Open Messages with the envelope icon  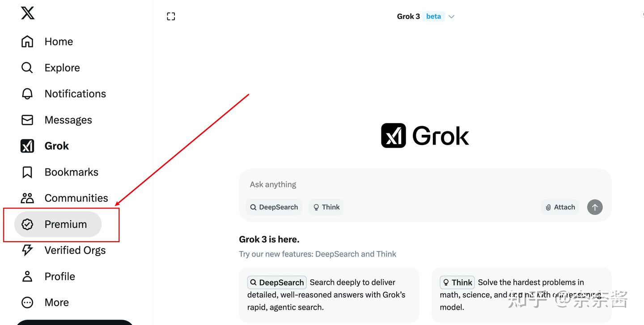point(27,120)
